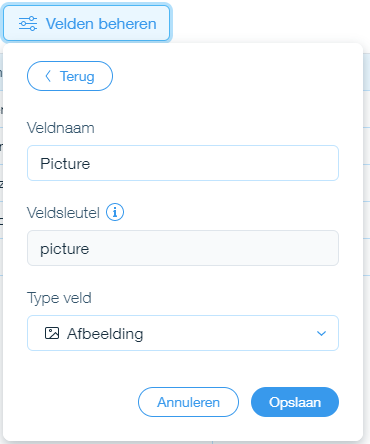Click the Terug label text
Screen dimensions: 370x444
pyautogui.click(x=77, y=76)
